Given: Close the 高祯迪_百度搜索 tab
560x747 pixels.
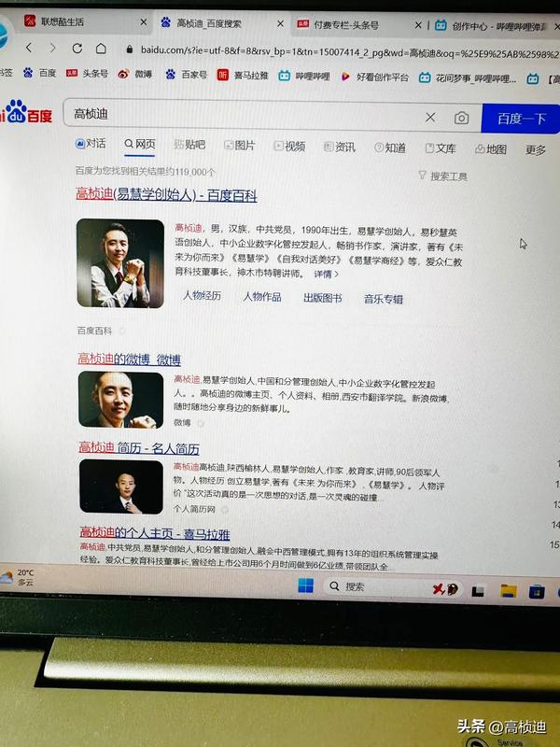Looking at the screenshot, I should [281, 23].
